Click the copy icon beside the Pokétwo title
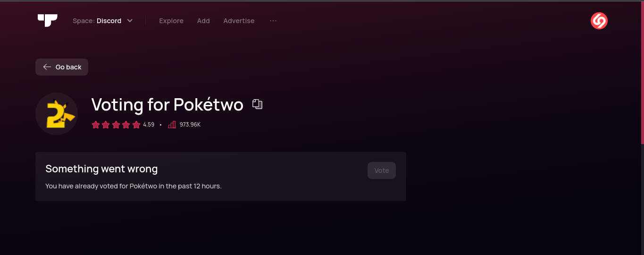 tap(257, 104)
